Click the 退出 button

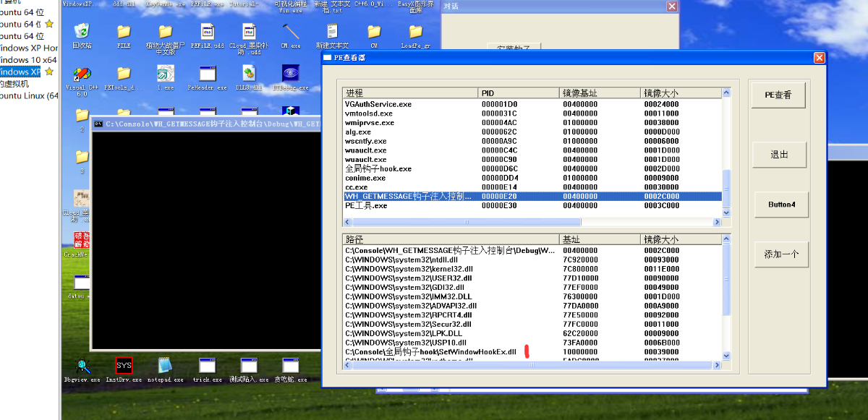point(778,155)
